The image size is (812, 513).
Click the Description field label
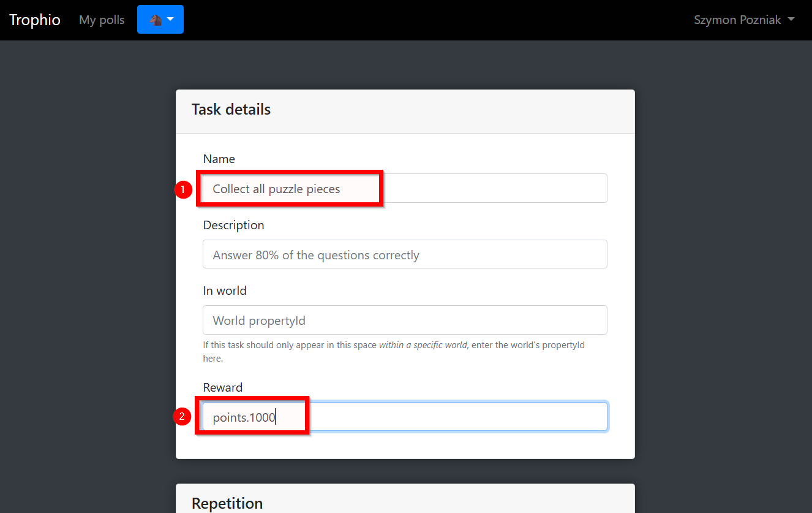click(233, 225)
